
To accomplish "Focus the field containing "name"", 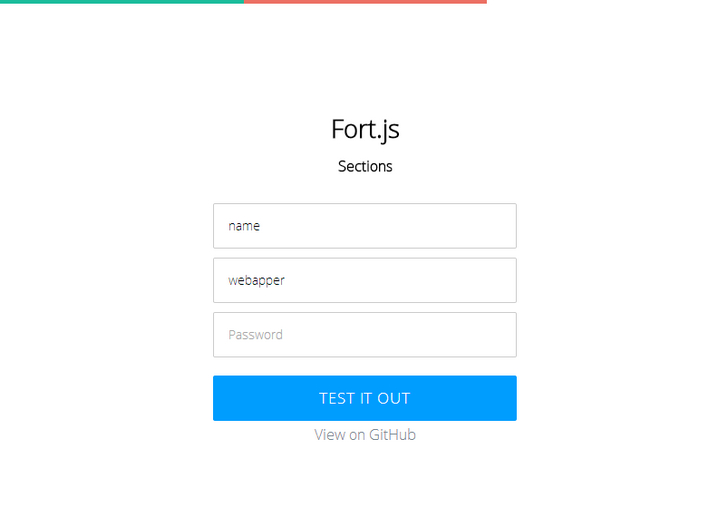I will (364, 226).
